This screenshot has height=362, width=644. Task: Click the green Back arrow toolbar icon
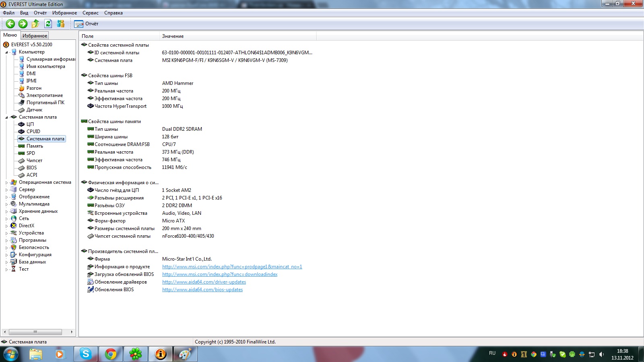[x=10, y=24]
